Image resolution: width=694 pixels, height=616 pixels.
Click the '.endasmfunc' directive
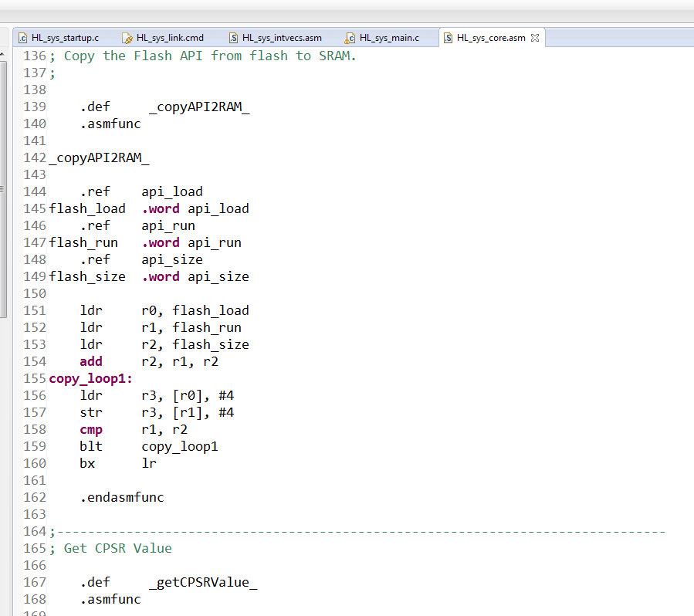122,497
